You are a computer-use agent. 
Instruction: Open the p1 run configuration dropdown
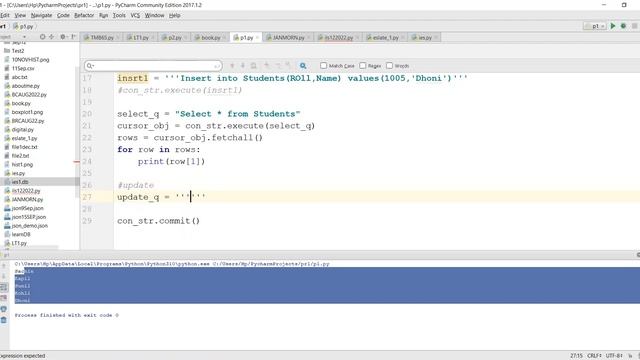595,26
